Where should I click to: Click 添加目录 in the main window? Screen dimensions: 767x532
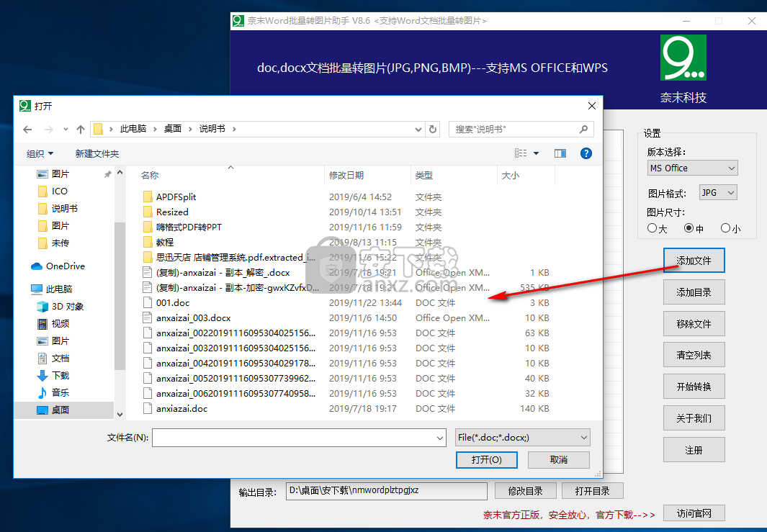(694, 292)
